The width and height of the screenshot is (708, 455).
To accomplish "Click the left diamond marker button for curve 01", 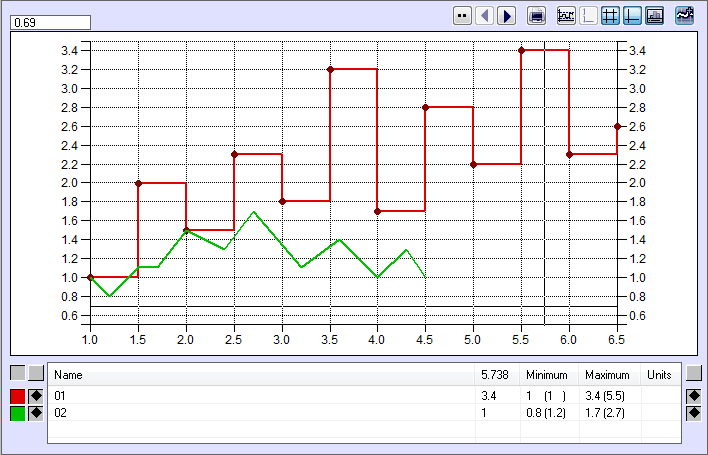I will click(x=36, y=396).
